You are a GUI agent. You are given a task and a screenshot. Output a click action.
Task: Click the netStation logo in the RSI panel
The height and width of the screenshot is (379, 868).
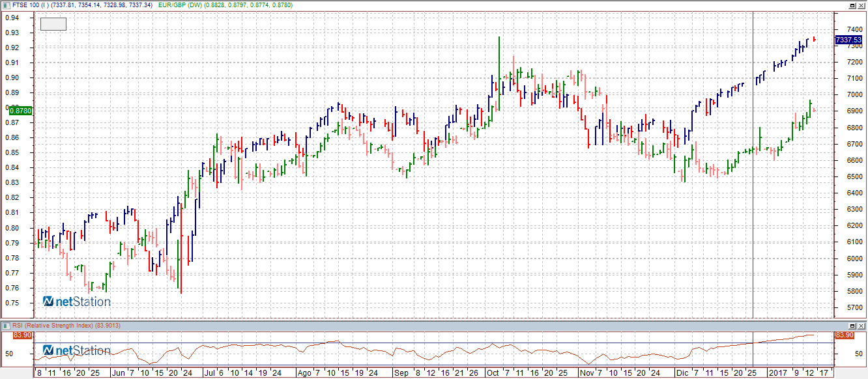[77, 350]
